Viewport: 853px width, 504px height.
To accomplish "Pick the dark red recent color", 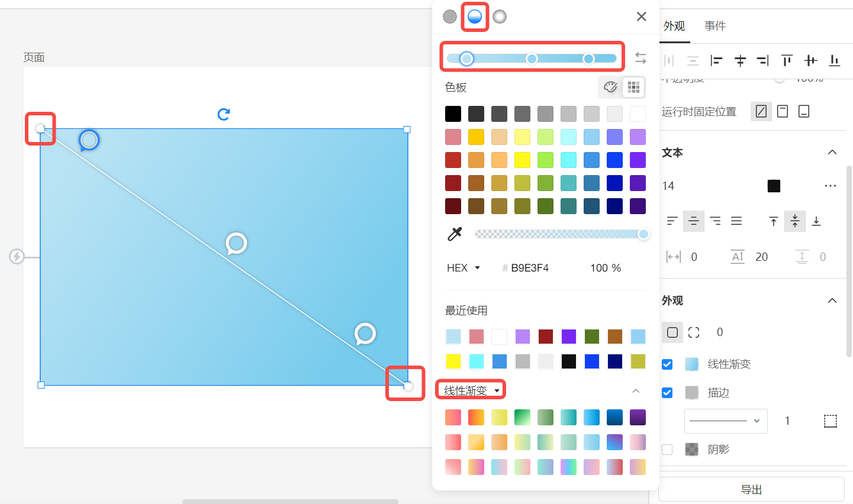I will (x=545, y=337).
